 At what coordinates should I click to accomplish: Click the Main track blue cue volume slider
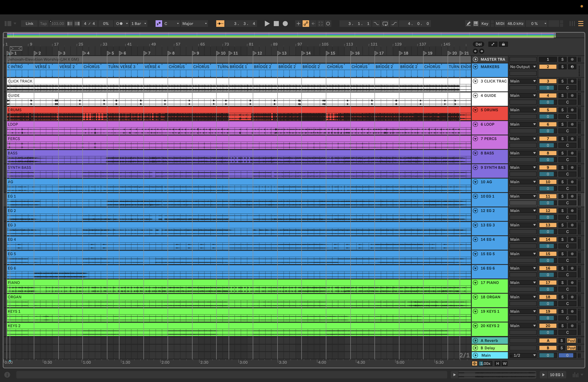(567, 355)
